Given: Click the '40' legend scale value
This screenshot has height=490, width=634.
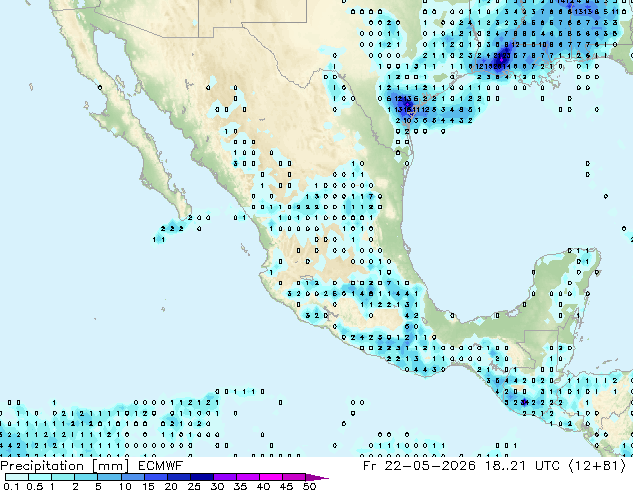Looking at the screenshot, I should [x=263, y=486].
